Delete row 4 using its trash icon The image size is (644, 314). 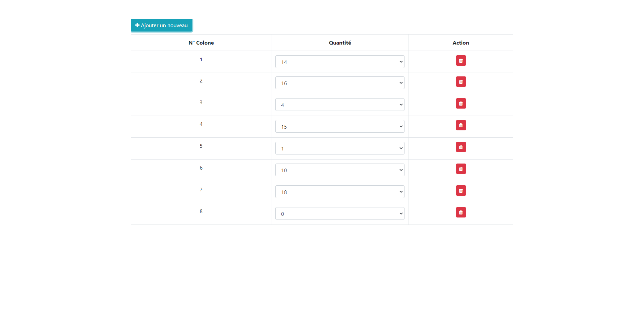coord(461,125)
